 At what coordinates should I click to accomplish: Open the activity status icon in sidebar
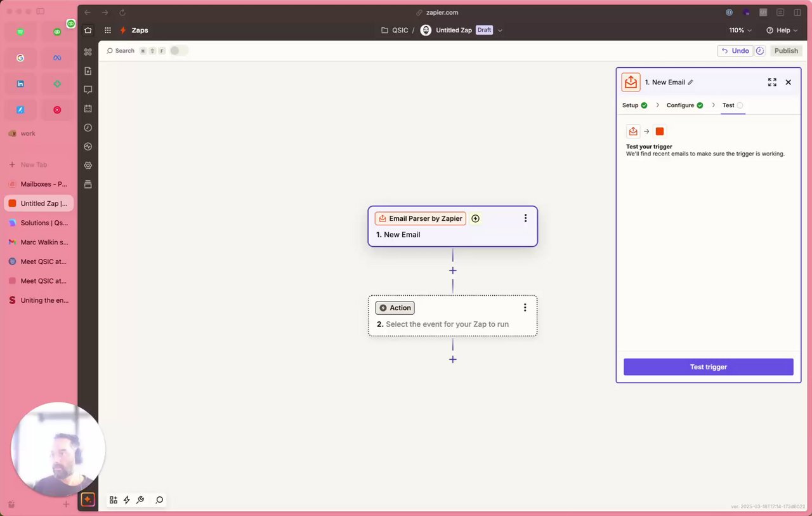tap(88, 147)
